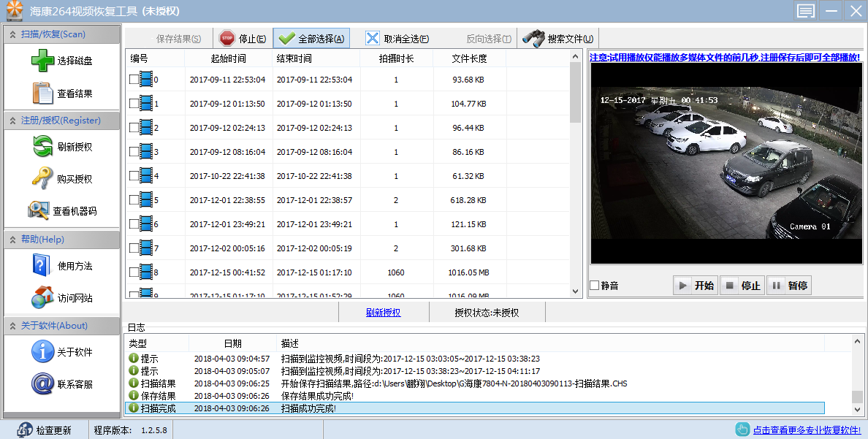Open 购买授权 key icon
Image resolution: width=868 pixels, height=439 pixels.
pyautogui.click(x=42, y=178)
